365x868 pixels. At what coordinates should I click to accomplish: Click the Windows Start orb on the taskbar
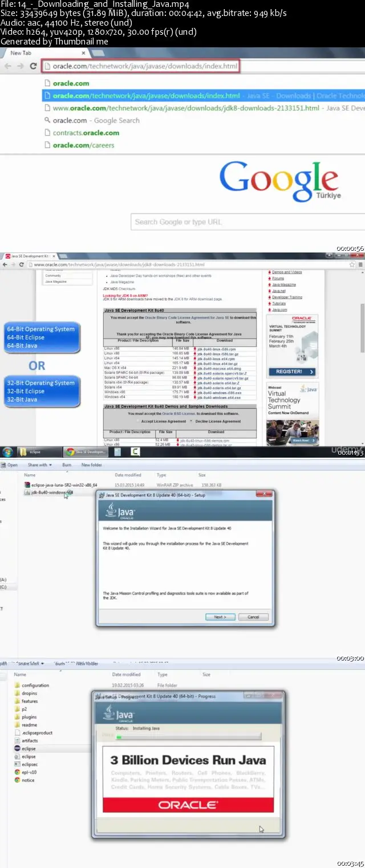coord(8,452)
